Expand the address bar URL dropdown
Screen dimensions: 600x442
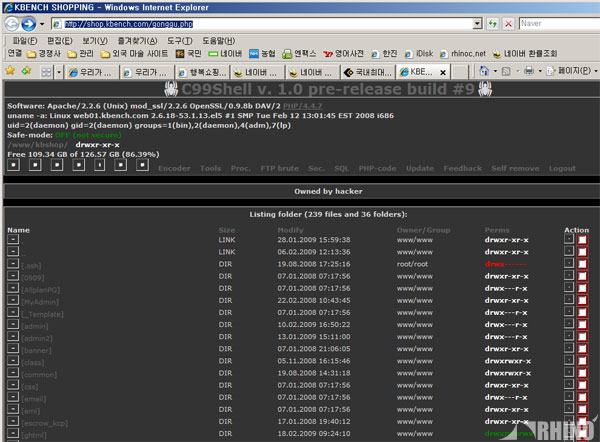pos(477,24)
